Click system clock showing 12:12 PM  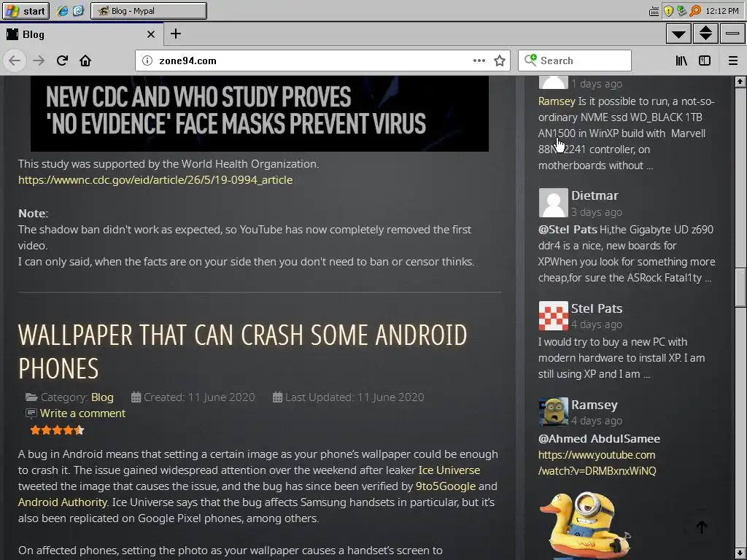coord(722,10)
